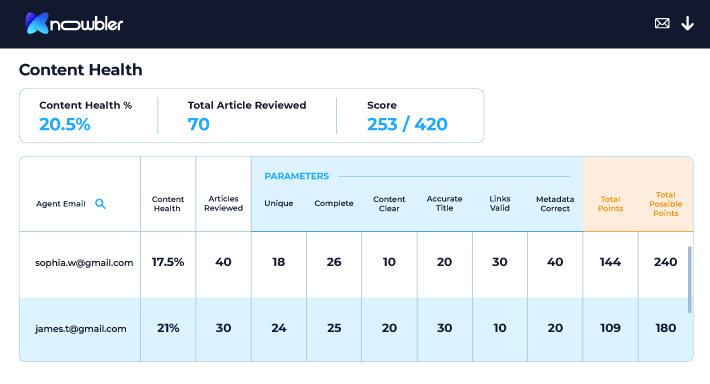This screenshot has width=710, height=384.
Task: Select the 20.5% Content Health value
Action: [x=65, y=124]
